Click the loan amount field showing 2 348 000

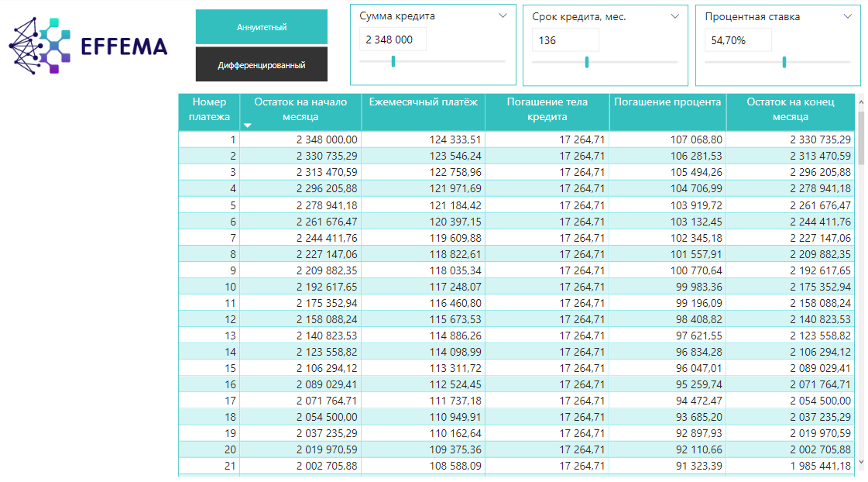[x=393, y=40]
